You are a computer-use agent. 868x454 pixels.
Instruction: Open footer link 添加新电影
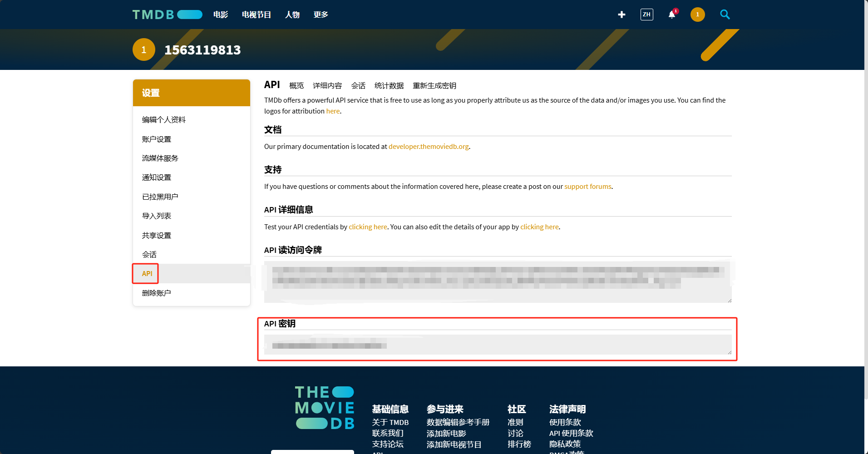click(446, 434)
